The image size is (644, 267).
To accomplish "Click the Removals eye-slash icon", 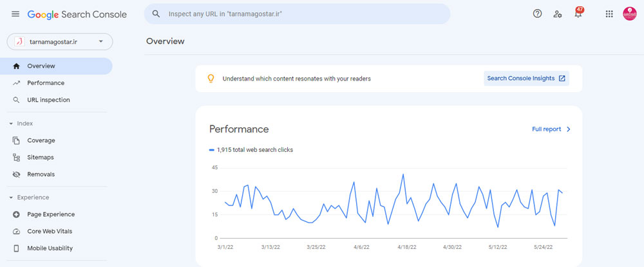I will tap(16, 174).
